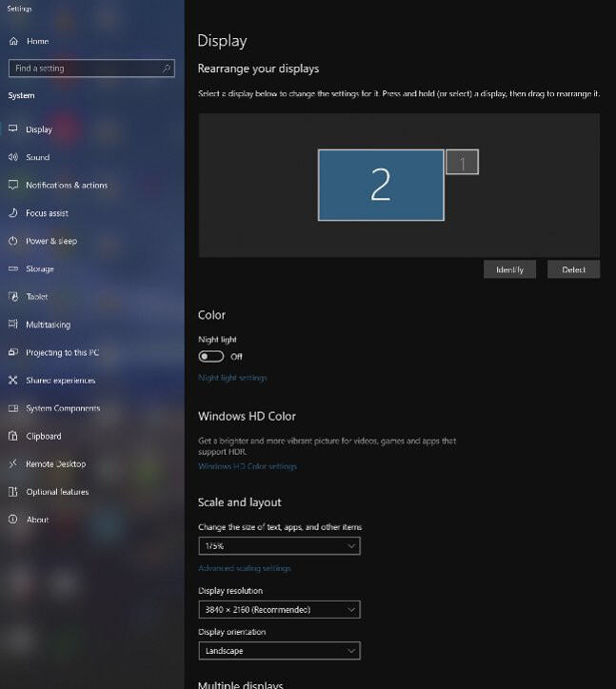Click the Clipboard icon in sidebar

13,436
